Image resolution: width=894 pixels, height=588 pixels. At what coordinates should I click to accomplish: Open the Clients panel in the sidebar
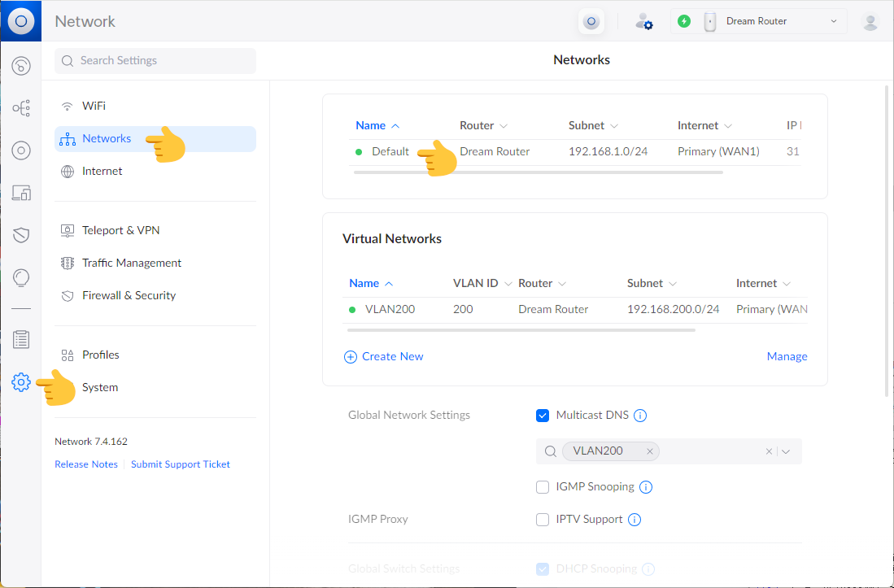(21, 193)
